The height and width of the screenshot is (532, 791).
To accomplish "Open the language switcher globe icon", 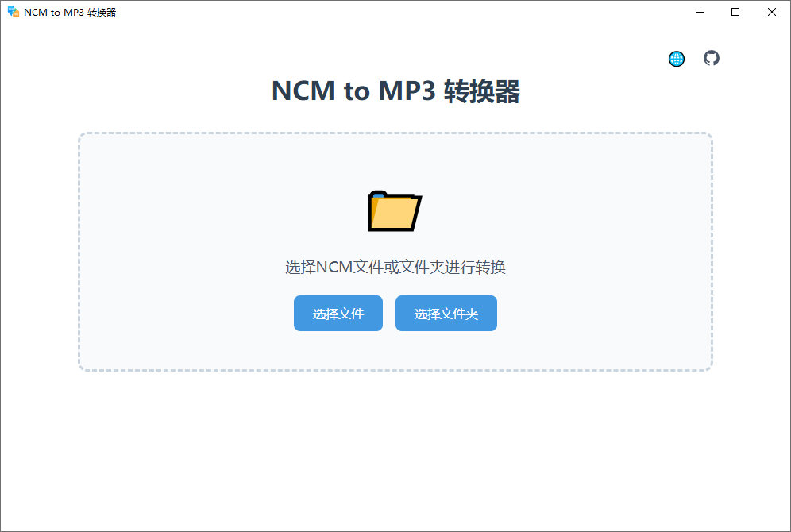I will [677, 59].
